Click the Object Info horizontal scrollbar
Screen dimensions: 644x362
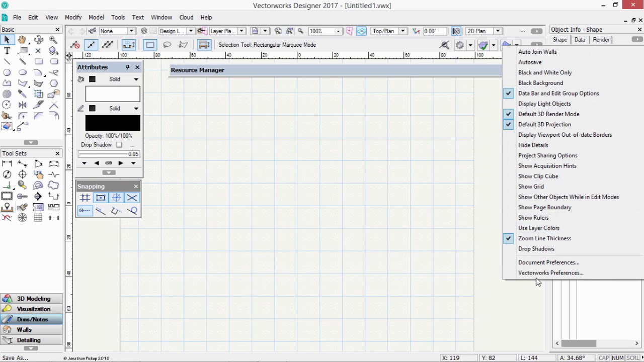coord(596,343)
